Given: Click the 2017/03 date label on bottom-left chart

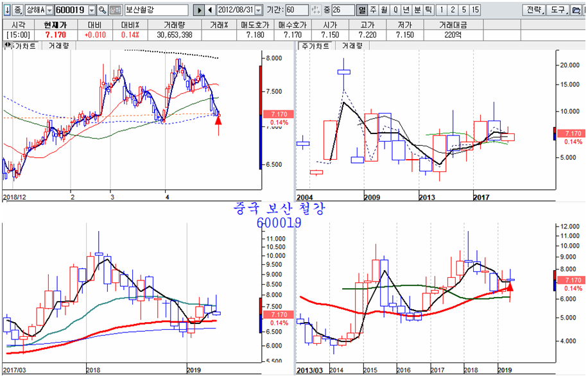Looking at the screenshot, I should pos(15,370).
